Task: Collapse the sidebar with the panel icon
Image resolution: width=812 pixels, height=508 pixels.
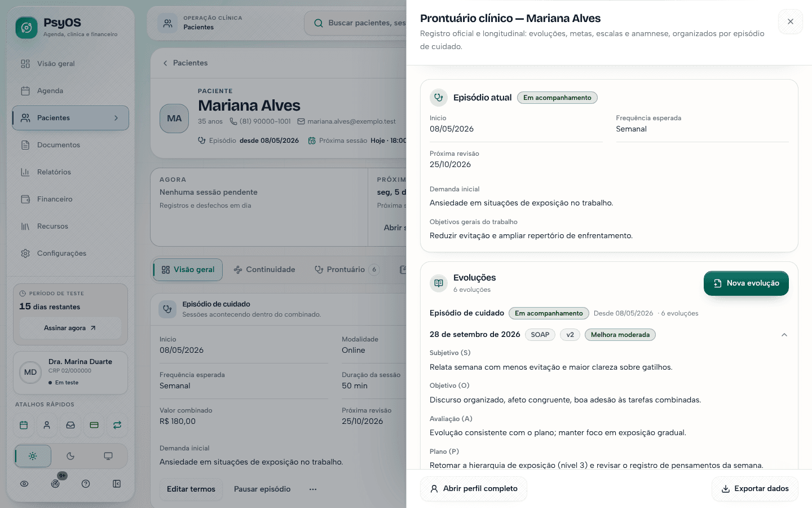Action: coord(117,483)
